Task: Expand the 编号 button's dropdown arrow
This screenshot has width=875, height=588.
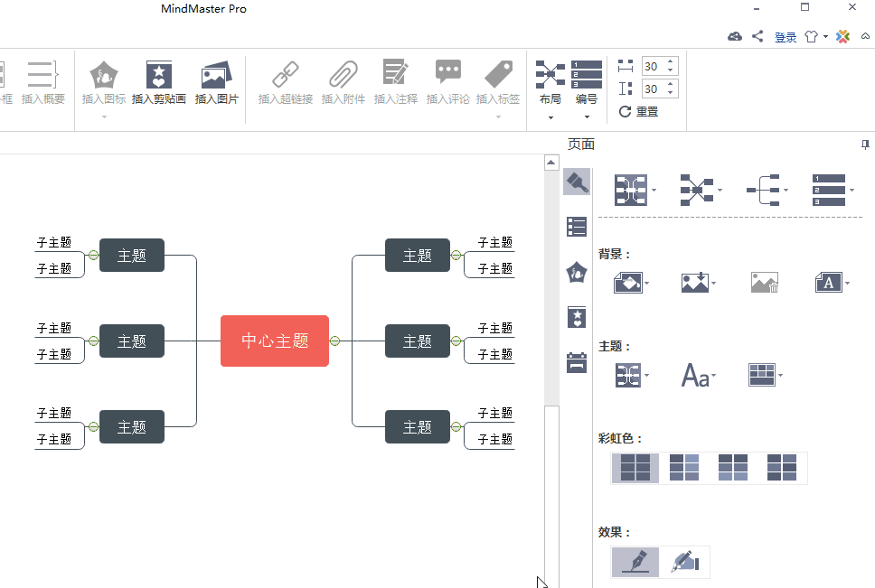Action: click(587, 117)
